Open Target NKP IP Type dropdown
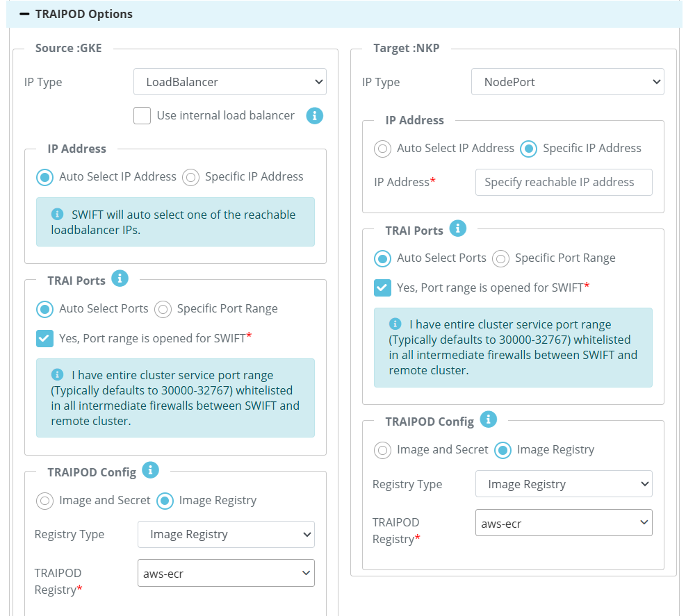The width and height of the screenshot is (686, 616). coord(567,82)
